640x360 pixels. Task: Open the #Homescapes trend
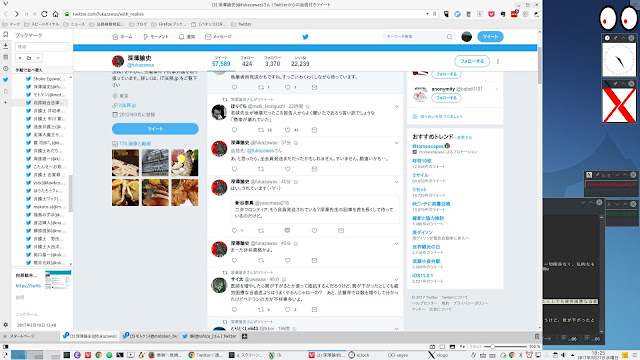(428, 146)
